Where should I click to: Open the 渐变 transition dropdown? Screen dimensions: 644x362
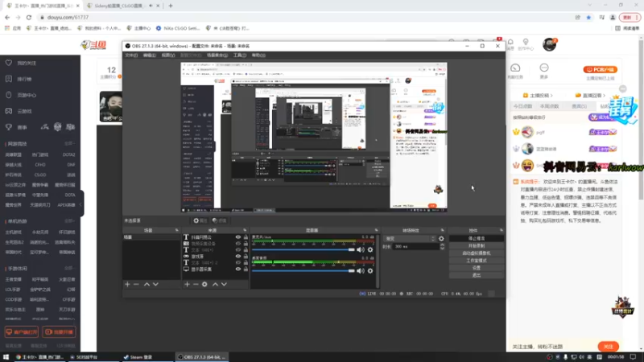click(410, 238)
